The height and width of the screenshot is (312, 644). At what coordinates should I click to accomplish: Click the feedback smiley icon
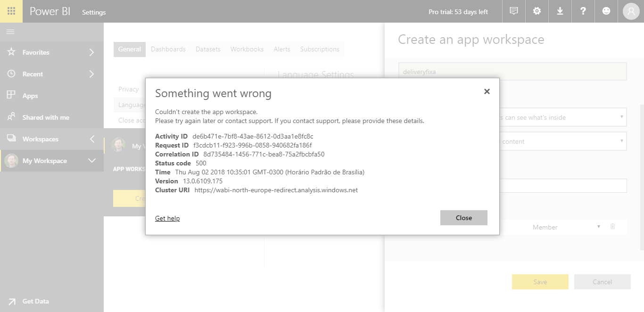[606, 11]
